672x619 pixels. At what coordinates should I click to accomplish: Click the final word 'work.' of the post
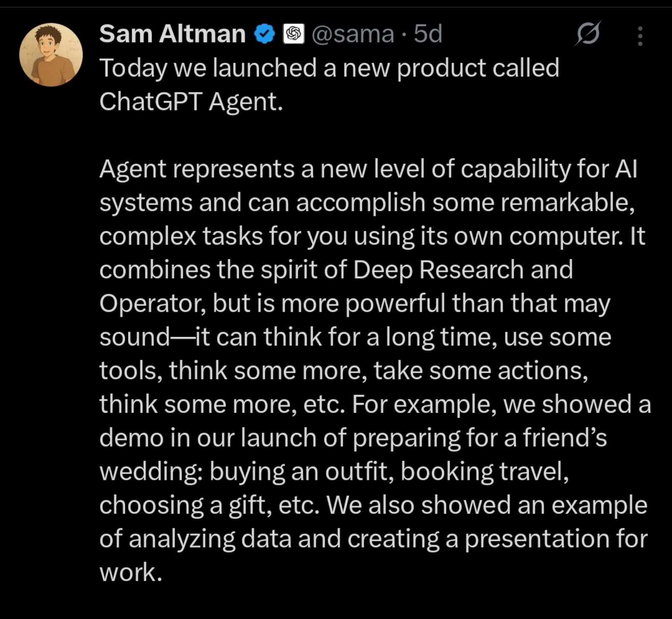pos(131,572)
